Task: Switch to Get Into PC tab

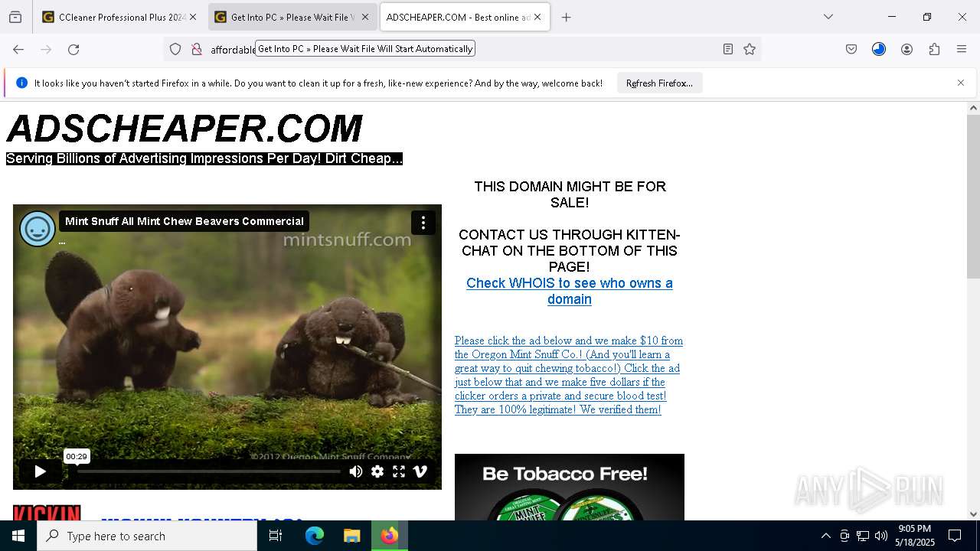Action: [x=292, y=17]
